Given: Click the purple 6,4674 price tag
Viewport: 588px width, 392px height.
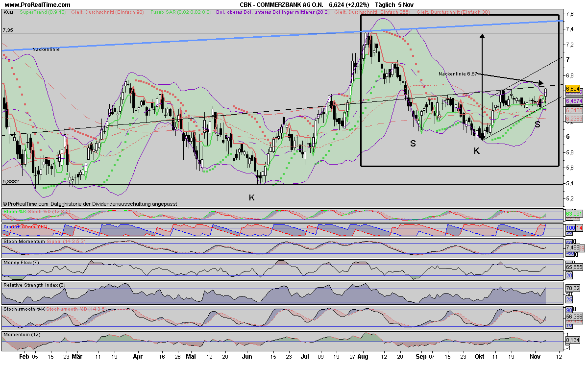Looking at the screenshot, I should coord(574,101).
